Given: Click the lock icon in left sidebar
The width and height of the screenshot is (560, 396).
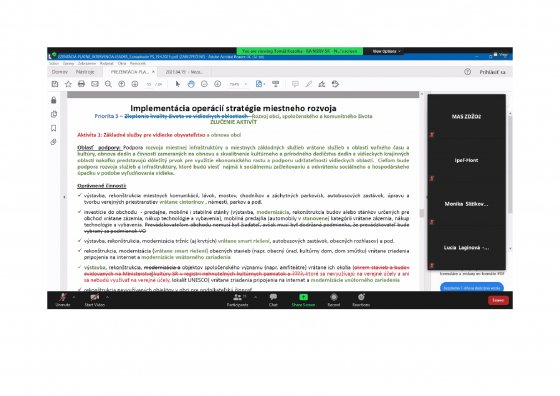Looking at the screenshot, I should [x=54, y=100].
